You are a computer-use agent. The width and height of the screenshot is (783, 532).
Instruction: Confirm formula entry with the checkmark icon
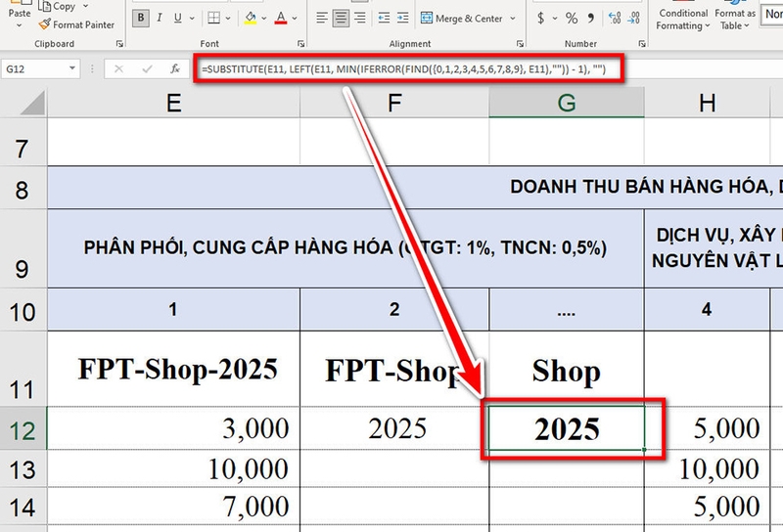click(x=147, y=68)
